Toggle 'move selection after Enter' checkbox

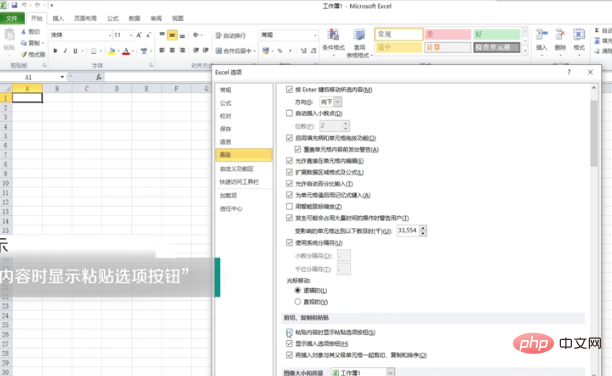(x=289, y=89)
